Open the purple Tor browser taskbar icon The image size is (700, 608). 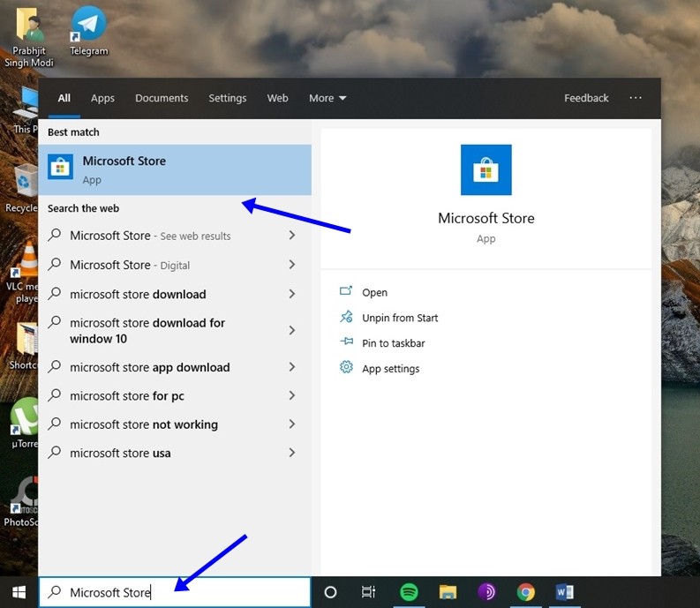pos(486,592)
